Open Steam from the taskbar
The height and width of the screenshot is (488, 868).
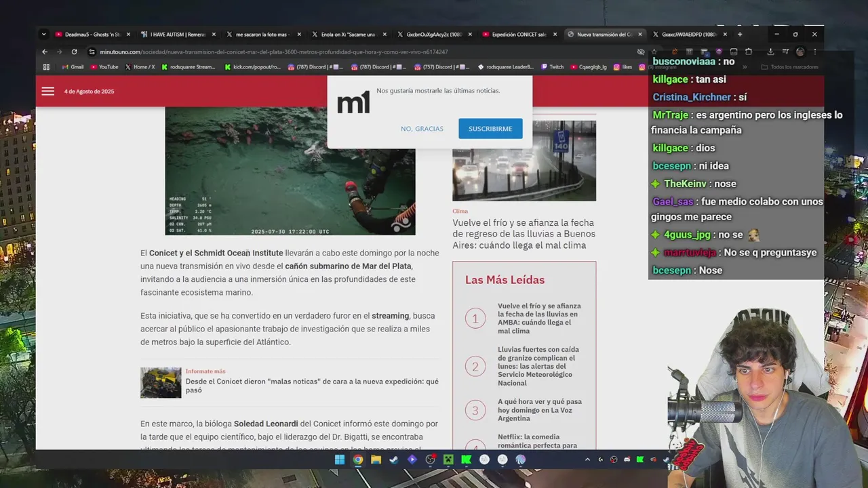[394, 460]
